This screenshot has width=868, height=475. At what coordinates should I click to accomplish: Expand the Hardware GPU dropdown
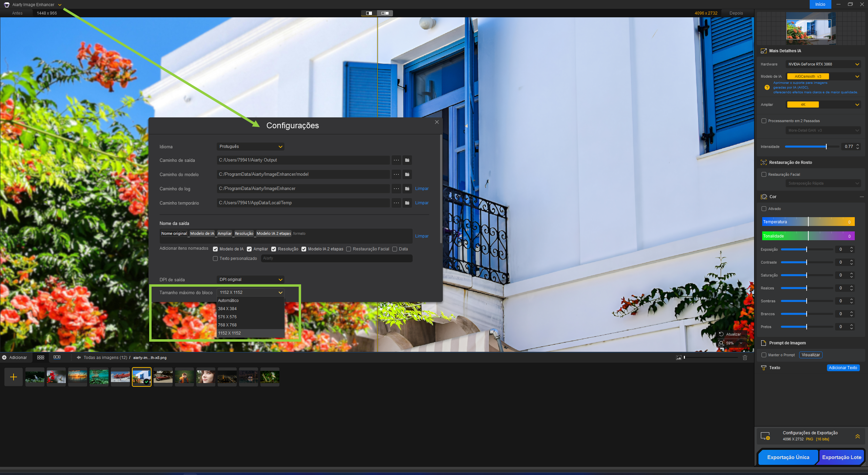(x=823, y=64)
